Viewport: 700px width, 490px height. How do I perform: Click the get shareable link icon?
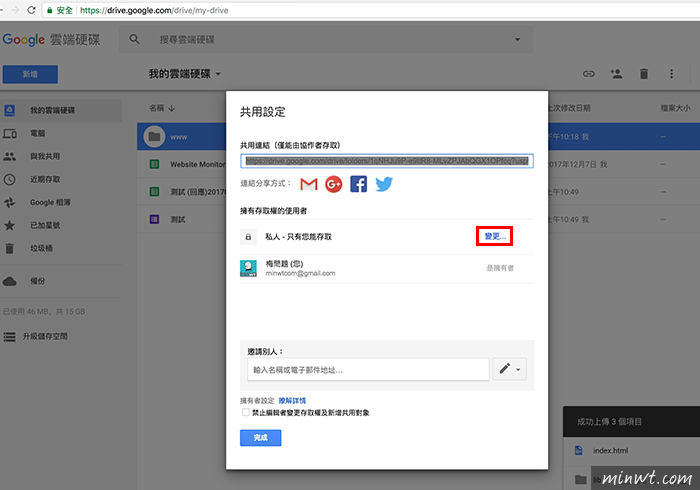click(x=589, y=74)
